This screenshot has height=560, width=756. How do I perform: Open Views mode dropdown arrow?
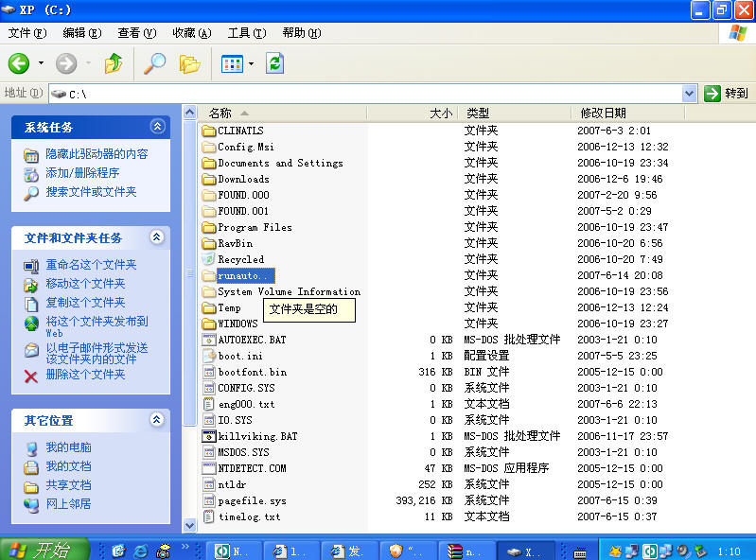(251, 63)
